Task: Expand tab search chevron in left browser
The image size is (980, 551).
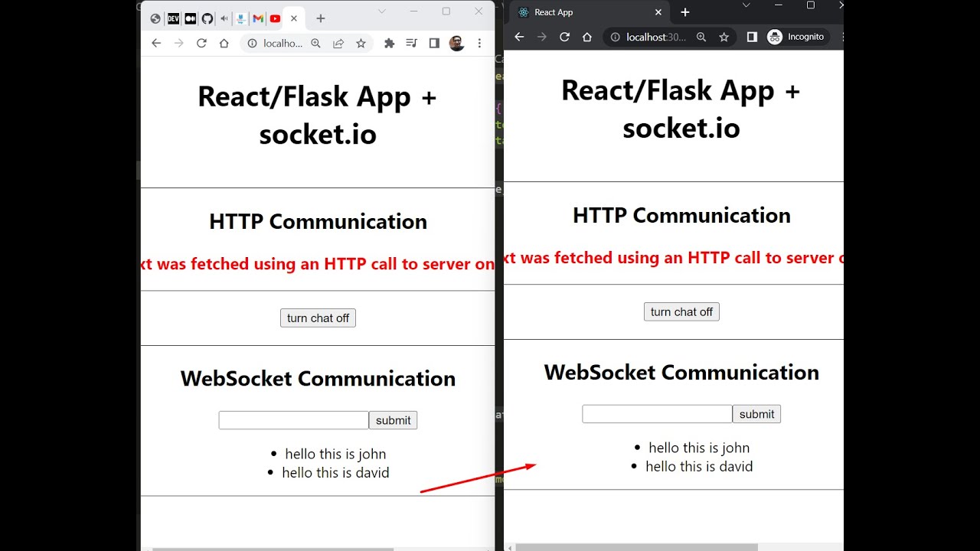Action: pyautogui.click(x=382, y=11)
